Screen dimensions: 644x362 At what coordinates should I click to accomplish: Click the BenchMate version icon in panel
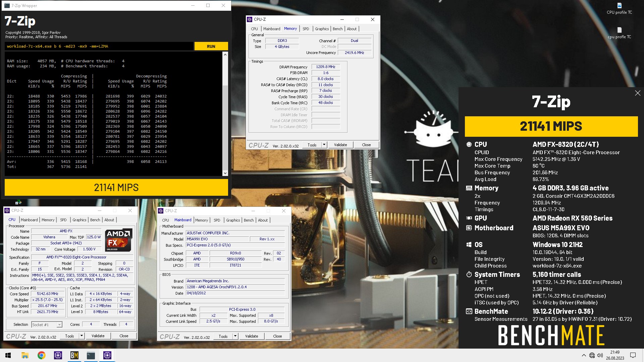[x=469, y=311]
